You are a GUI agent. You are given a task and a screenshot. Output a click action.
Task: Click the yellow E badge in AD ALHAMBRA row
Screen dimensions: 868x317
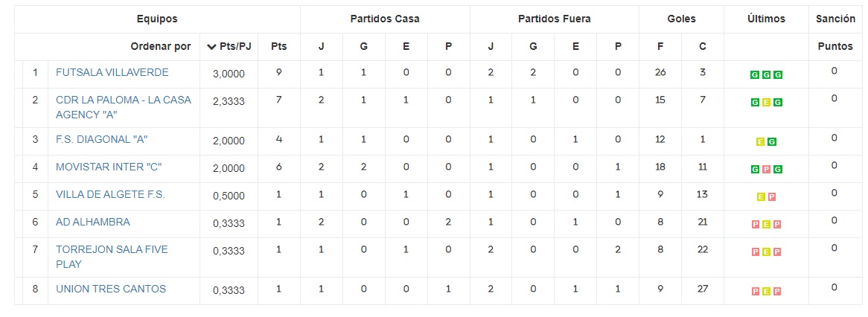point(766,225)
